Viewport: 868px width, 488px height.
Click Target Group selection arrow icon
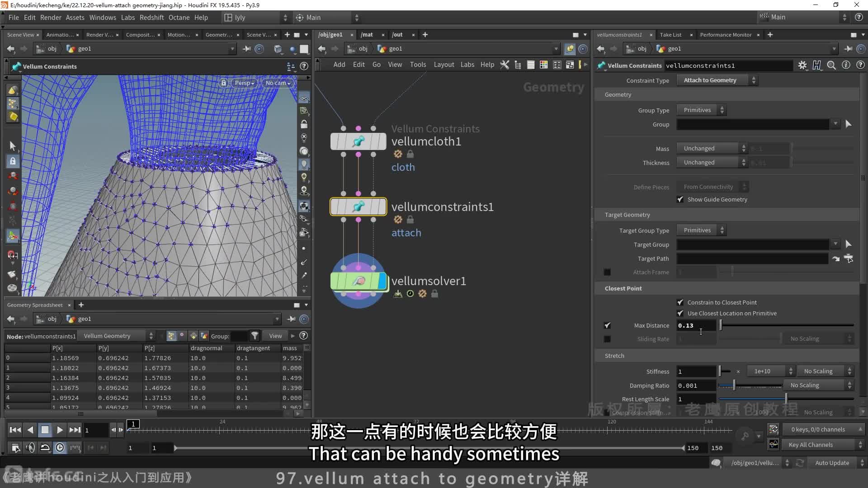pos(849,244)
